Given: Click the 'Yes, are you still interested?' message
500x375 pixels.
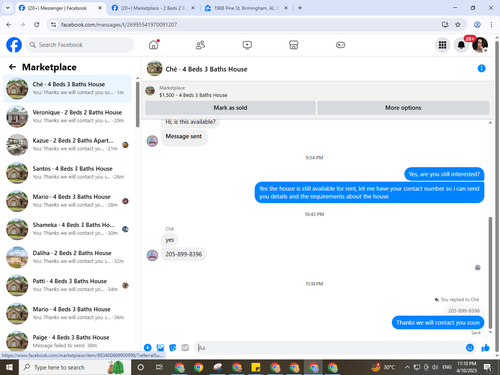Looking at the screenshot, I should pos(444,174).
